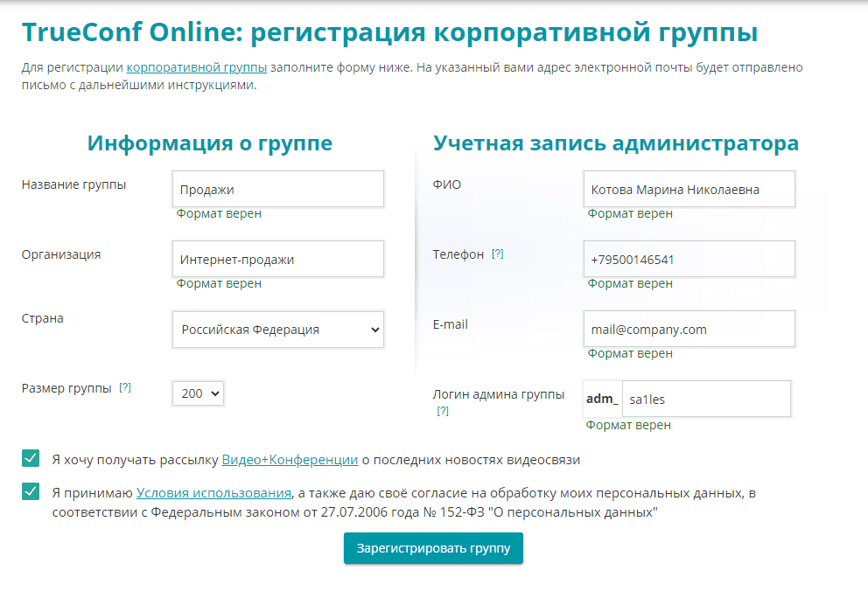Viewport: 868px width, 612px height.
Task: Open the Размер группы 200 dropdown
Action: pyautogui.click(x=198, y=393)
